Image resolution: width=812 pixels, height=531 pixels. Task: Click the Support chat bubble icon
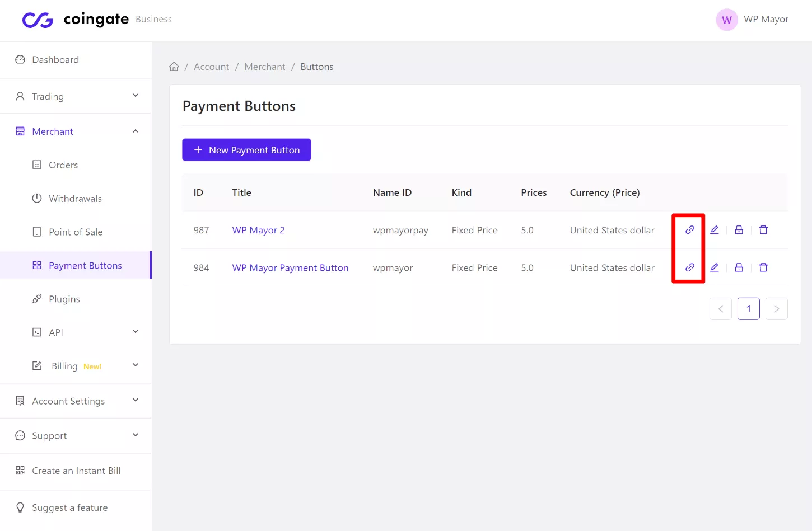click(x=20, y=435)
